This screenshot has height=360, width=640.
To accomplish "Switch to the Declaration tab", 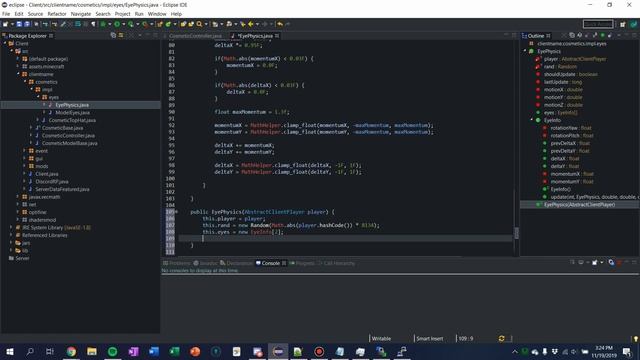I will 236,263.
